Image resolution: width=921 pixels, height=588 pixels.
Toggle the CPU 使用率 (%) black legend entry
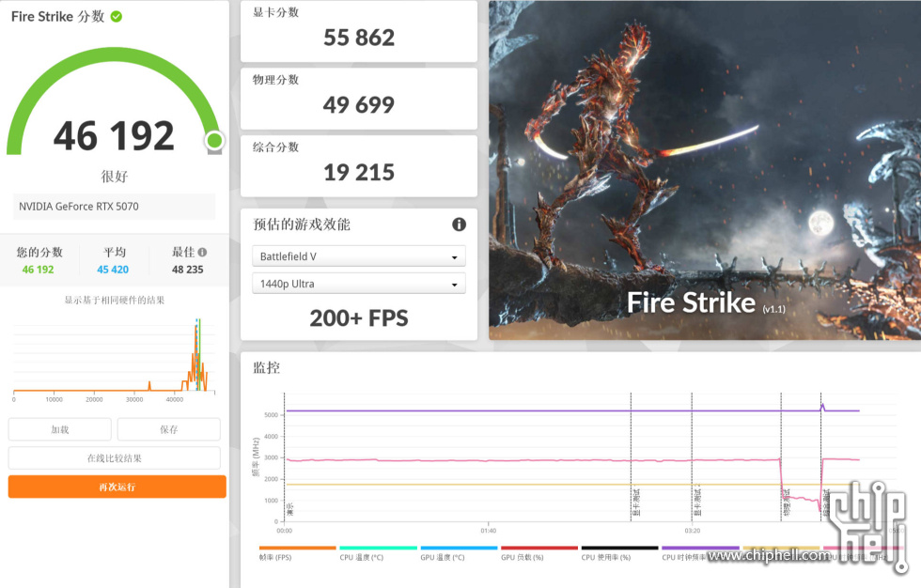619,554
